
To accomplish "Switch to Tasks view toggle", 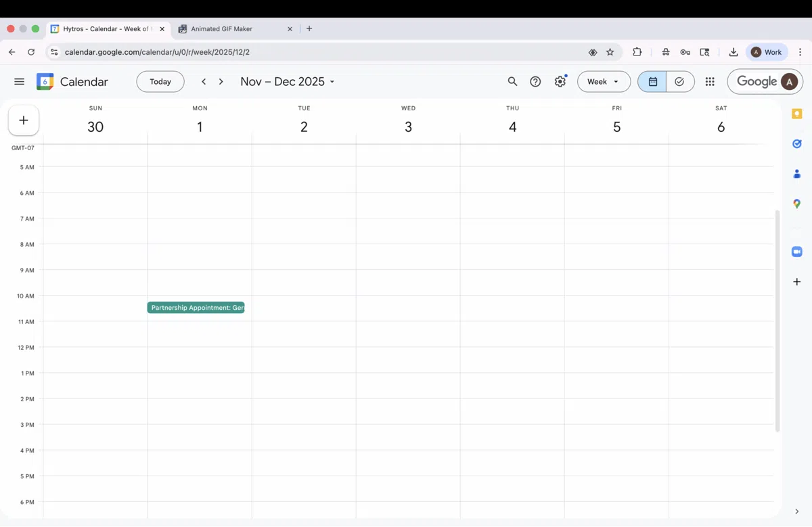I will (680, 82).
